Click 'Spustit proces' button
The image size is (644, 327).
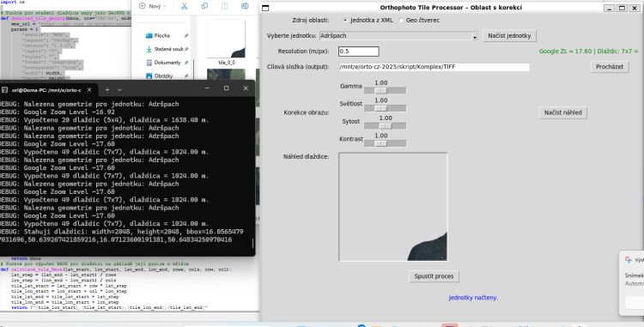(x=434, y=276)
